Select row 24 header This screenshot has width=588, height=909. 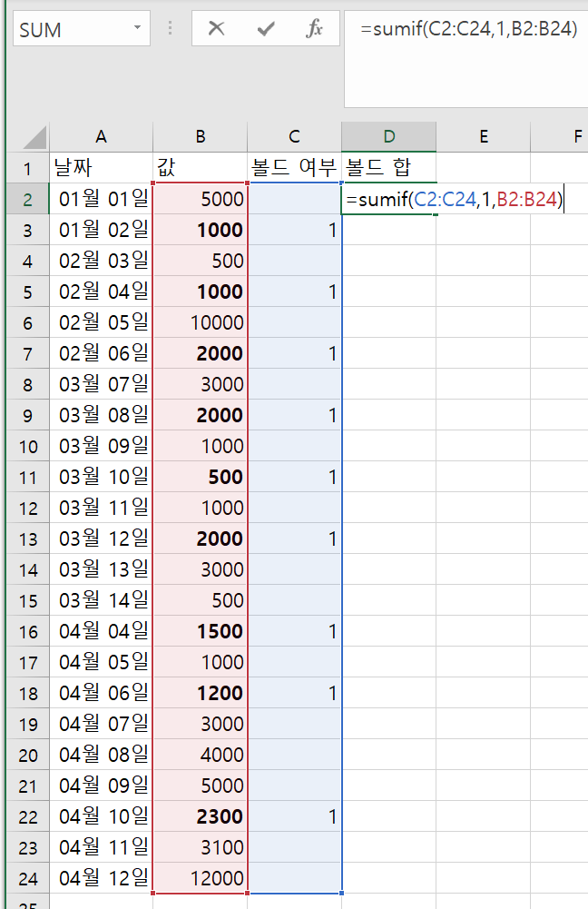click(x=27, y=879)
